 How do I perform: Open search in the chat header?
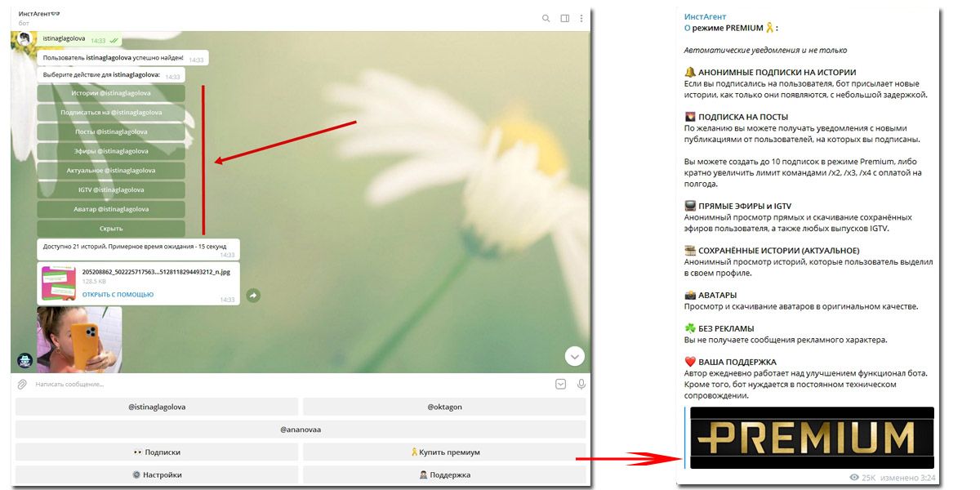point(546,18)
